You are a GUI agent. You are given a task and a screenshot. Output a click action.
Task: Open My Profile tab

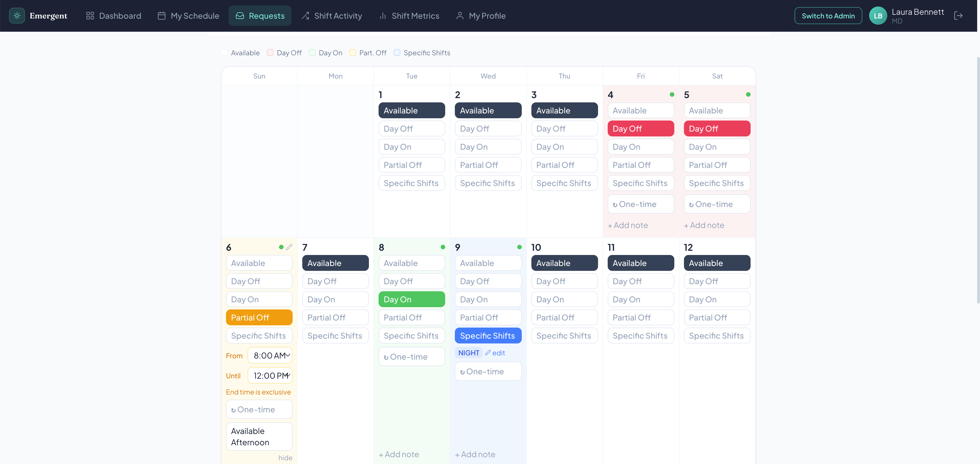[480, 16]
